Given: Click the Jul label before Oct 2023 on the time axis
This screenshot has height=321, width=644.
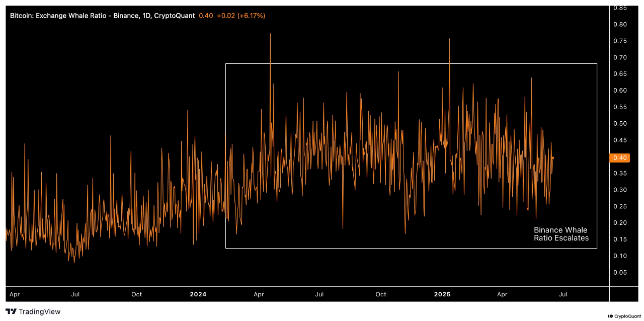Looking at the screenshot, I should [75, 294].
